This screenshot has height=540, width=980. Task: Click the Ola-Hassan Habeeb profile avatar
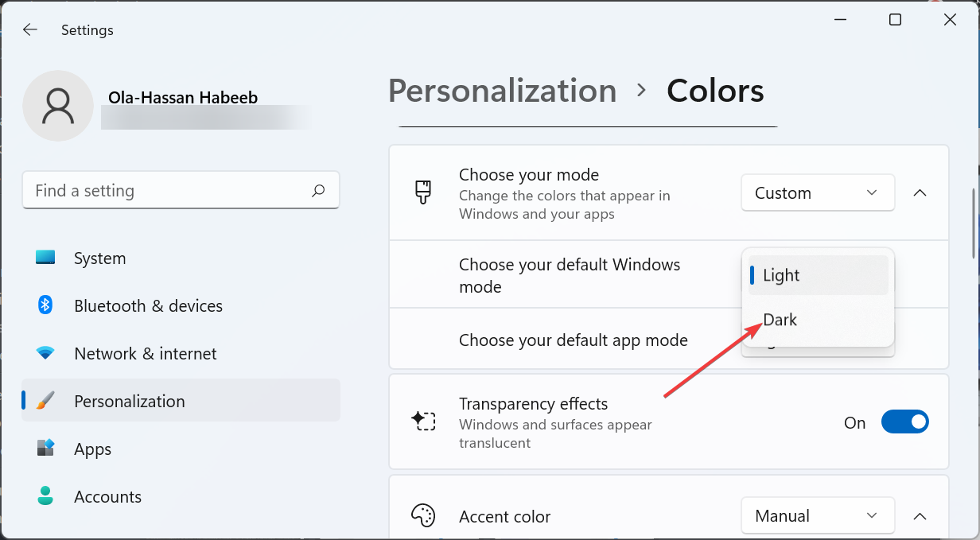(58, 105)
